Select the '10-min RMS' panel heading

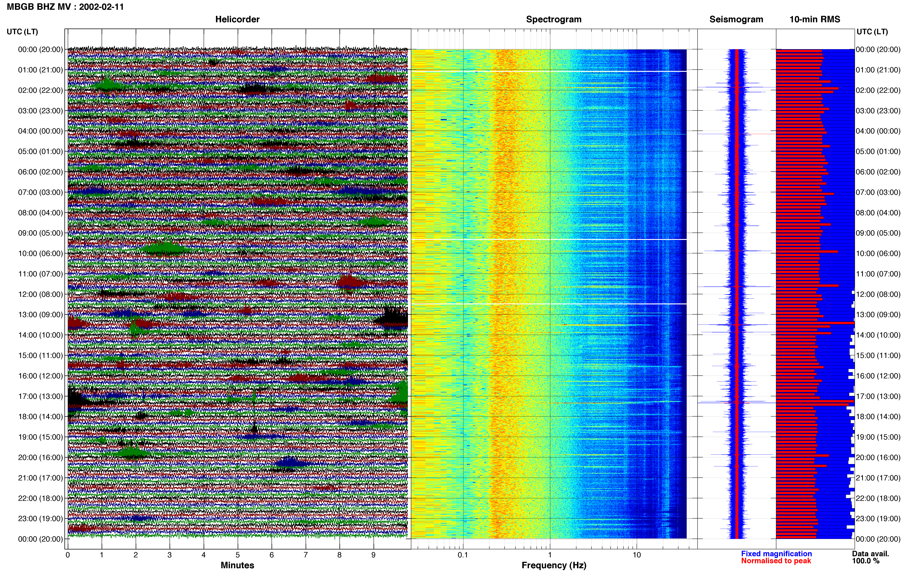(815, 19)
